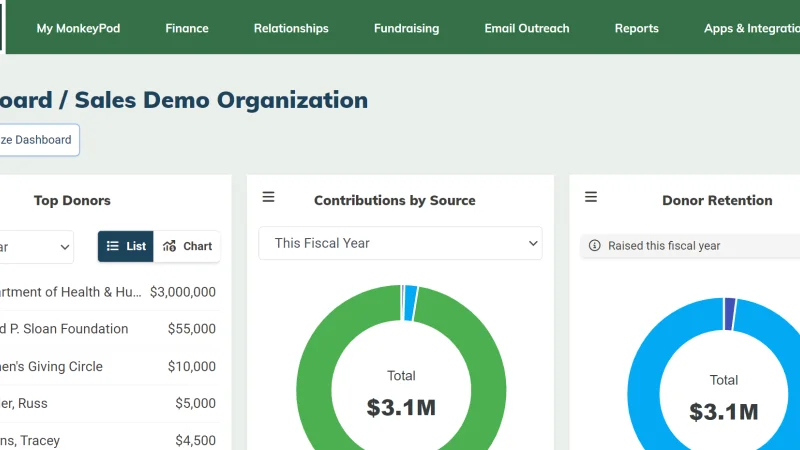Open the Giving Circle donor entry
The image size is (800, 450).
tap(51, 366)
